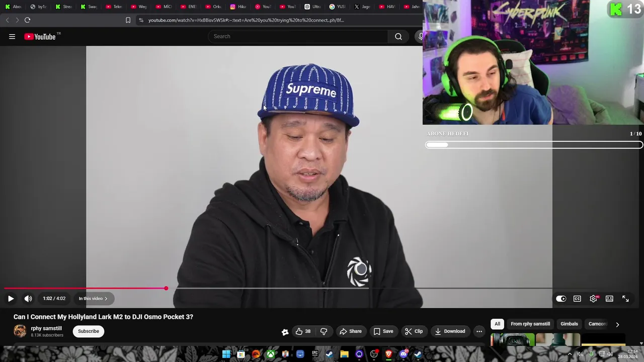Click the YouTube search magnifier button
The width and height of the screenshot is (644, 362).
[398, 36]
